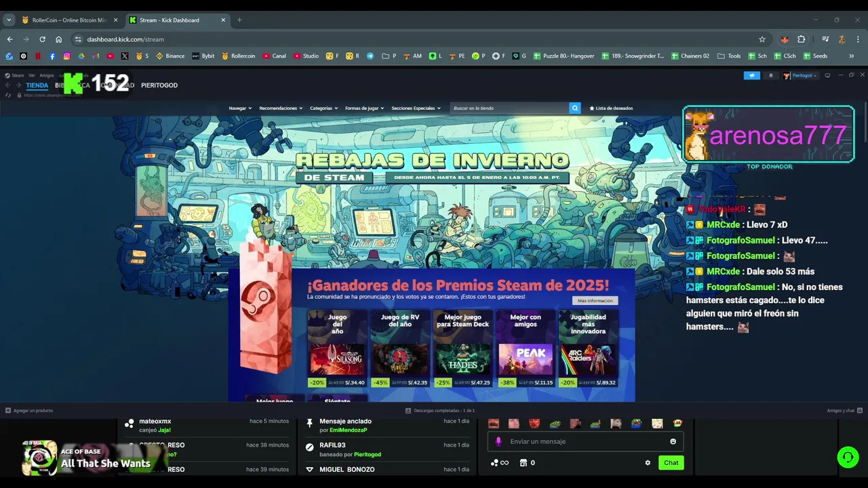The image size is (868, 488).
Task: Click the Steam back navigation arrow
Action: pos(8,85)
